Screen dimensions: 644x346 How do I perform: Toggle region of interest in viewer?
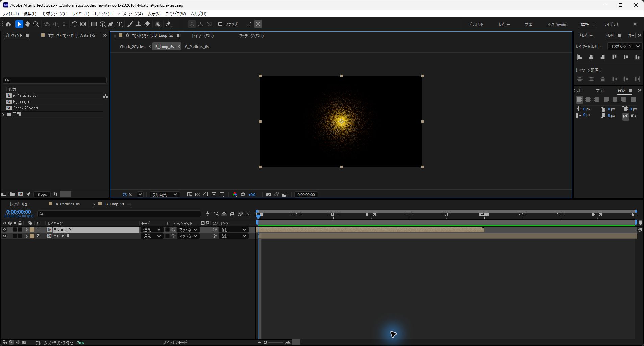(214, 194)
